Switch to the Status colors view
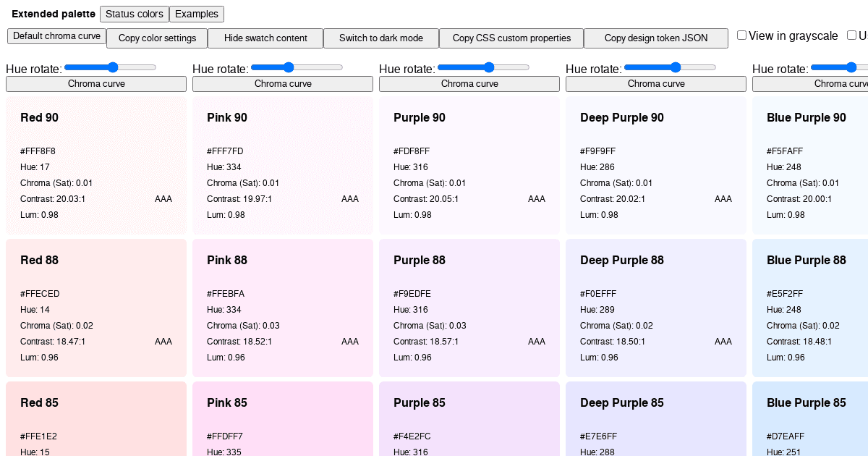 134,14
